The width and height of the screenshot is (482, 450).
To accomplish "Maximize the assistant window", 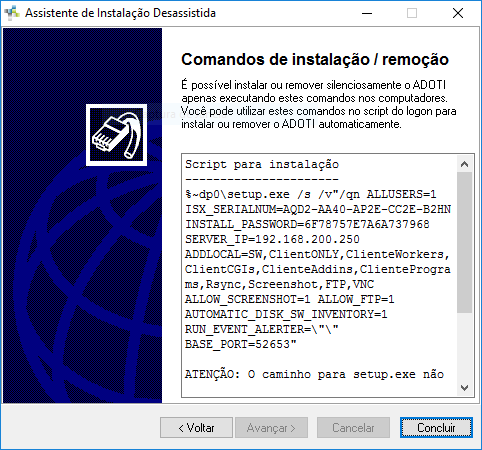I will (x=412, y=13).
